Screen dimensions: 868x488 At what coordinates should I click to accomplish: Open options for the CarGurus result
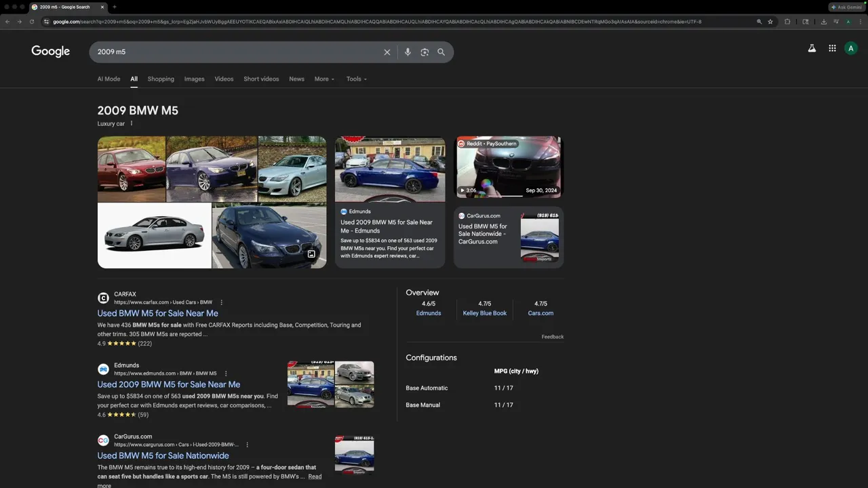(247, 445)
